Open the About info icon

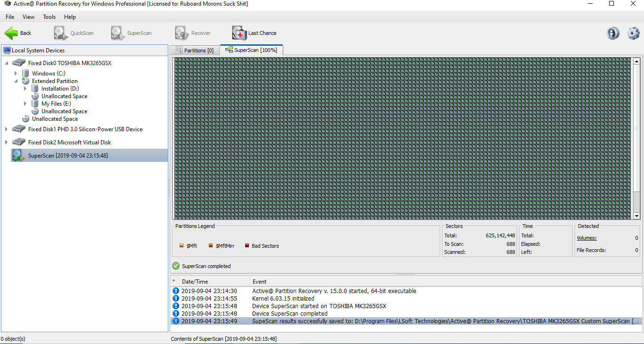point(613,33)
